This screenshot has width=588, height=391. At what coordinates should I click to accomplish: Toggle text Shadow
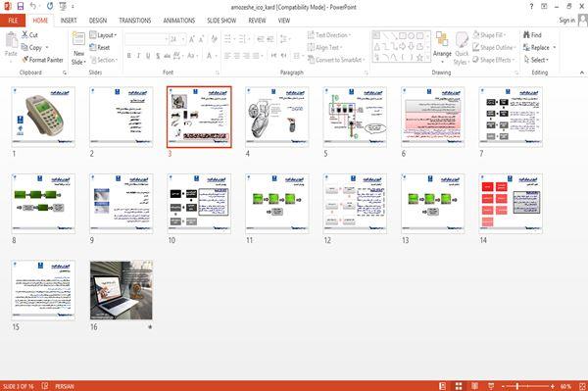click(158, 56)
